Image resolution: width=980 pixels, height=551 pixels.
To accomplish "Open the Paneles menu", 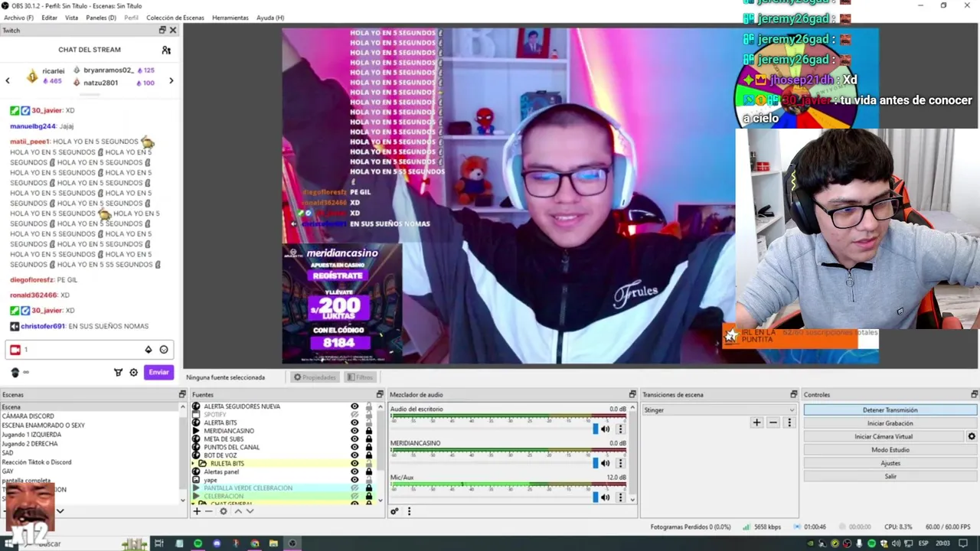I will tap(101, 18).
